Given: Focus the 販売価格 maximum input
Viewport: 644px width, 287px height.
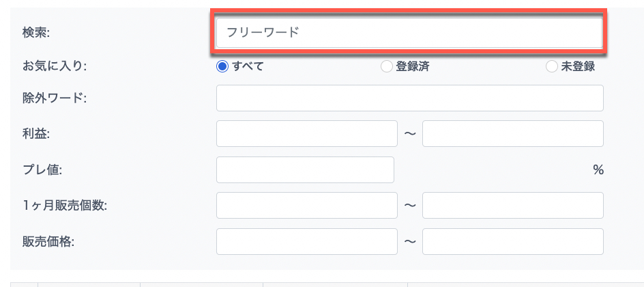Looking at the screenshot, I should tap(512, 241).
